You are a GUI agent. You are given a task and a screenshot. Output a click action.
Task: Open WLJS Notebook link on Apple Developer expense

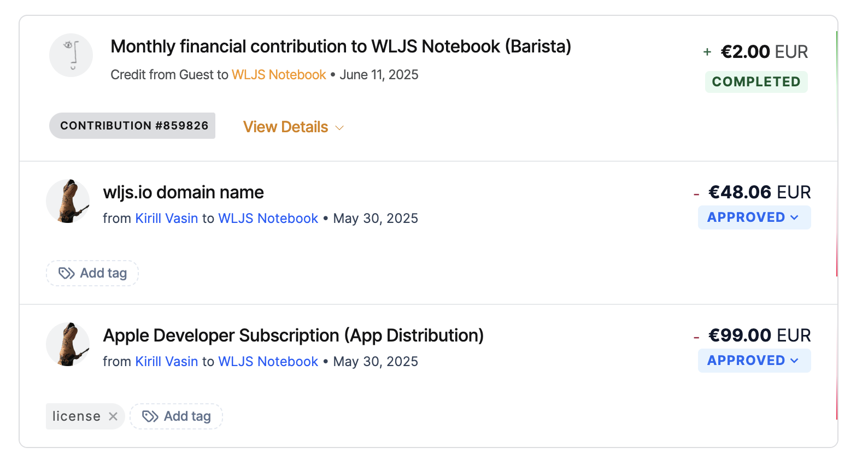coord(268,362)
